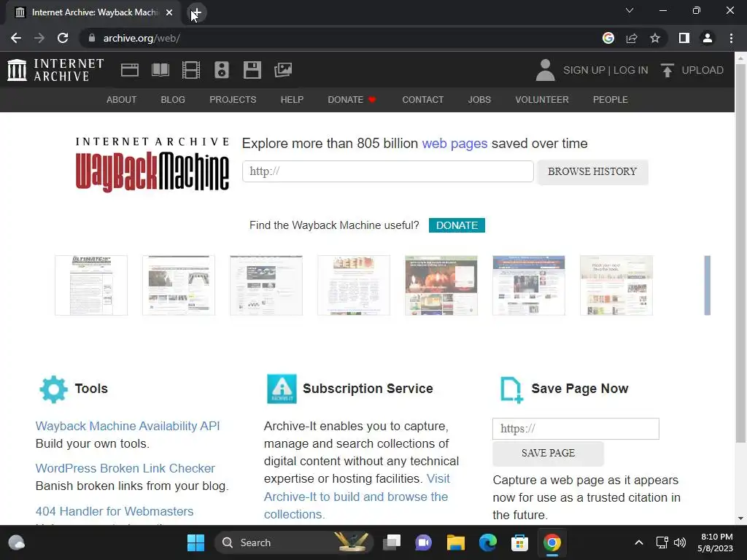Focus the Wayback http:// URL field
Image resolution: width=747 pixels, height=560 pixels.
click(x=388, y=171)
